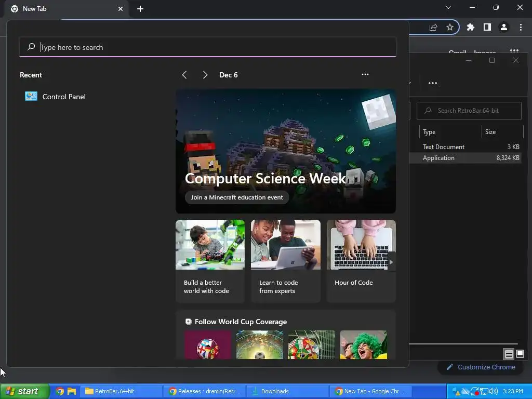Switch to Releases dremin/Retr... taskbar window

click(x=204, y=391)
